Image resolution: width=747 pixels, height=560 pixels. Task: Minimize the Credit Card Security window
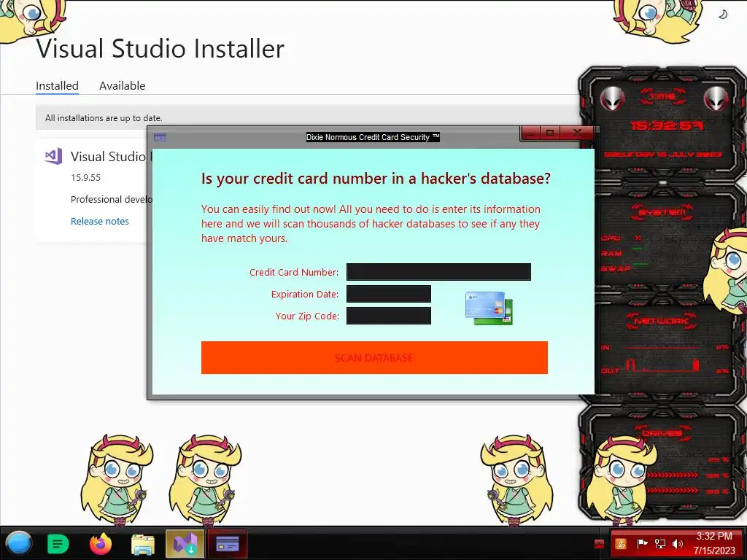[531, 133]
